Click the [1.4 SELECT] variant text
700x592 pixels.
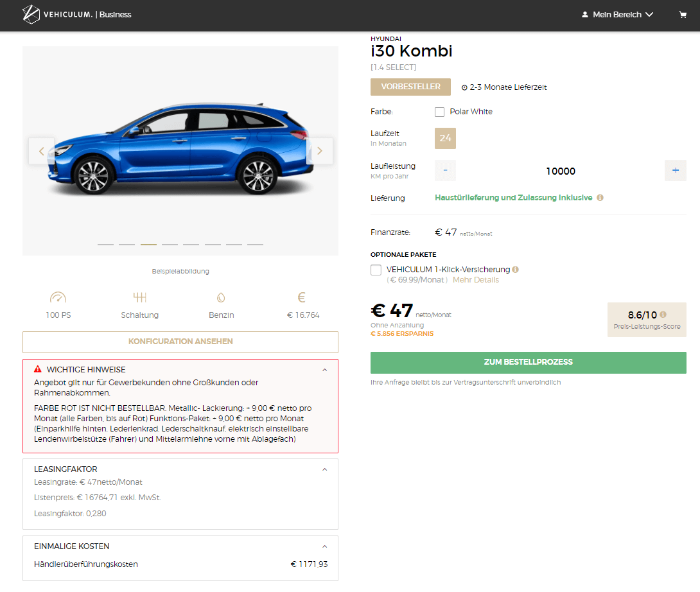pos(393,67)
